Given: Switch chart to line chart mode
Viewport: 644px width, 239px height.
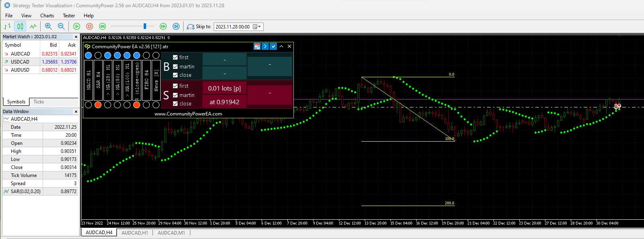Looking at the screenshot, I should pos(33,27).
